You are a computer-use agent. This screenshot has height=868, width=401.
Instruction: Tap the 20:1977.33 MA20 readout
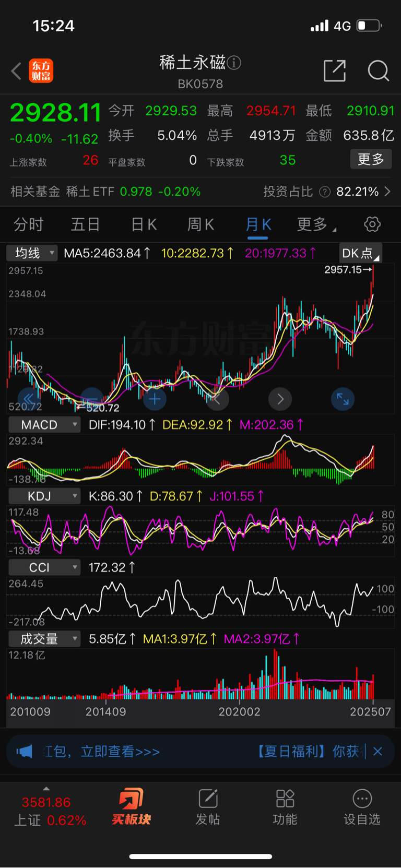pyautogui.click(x=281, y=253)
